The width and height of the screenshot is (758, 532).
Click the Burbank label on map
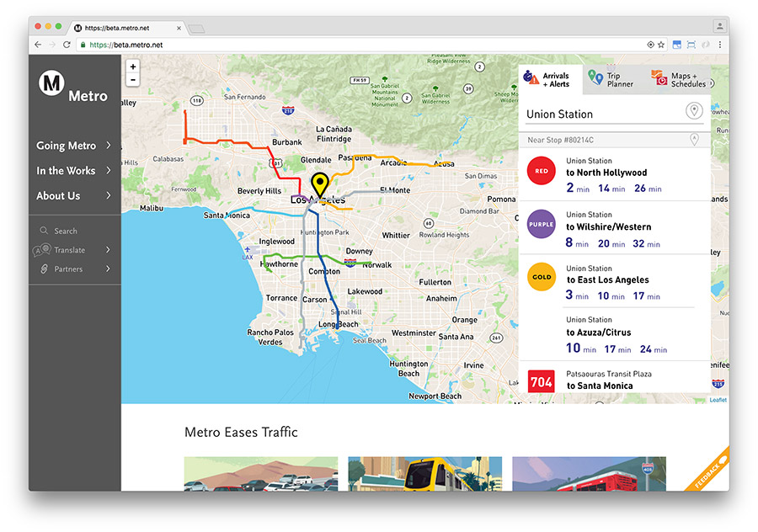286,142
